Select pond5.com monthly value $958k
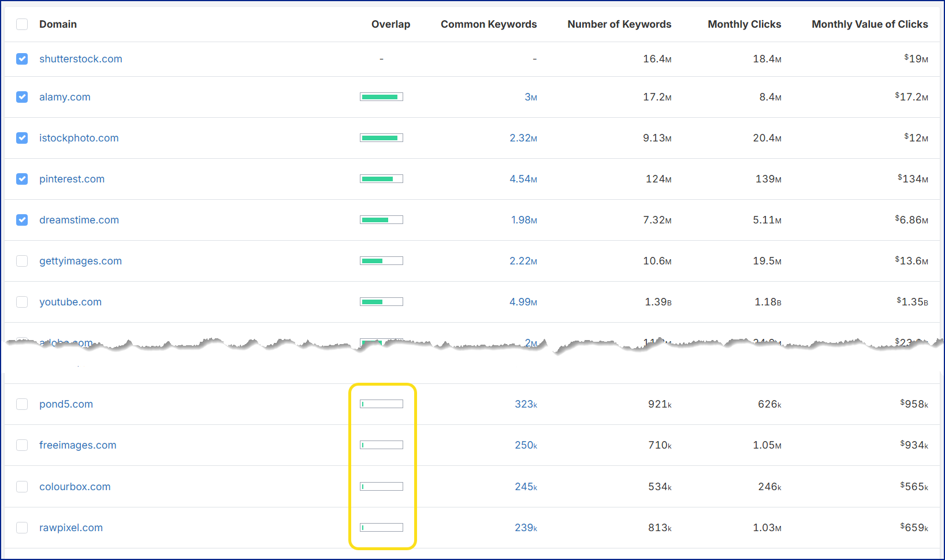 (x=914, y=404)
